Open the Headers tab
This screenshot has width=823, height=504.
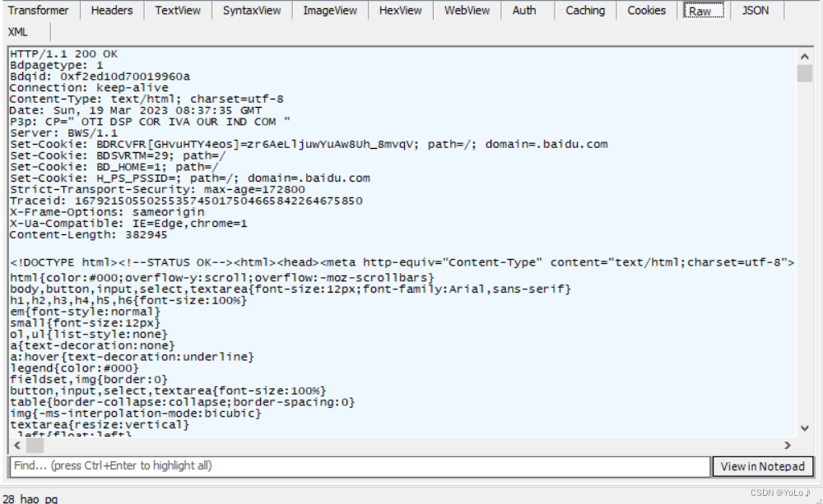(x=112, y=11)
